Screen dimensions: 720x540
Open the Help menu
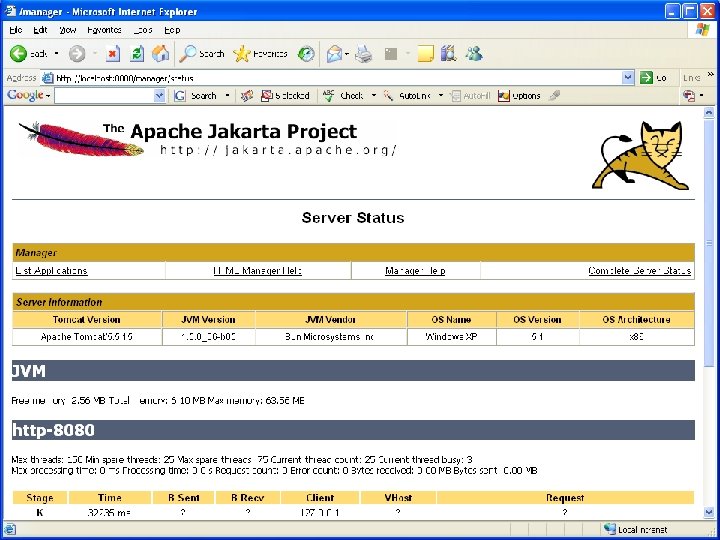click(172, 30)
